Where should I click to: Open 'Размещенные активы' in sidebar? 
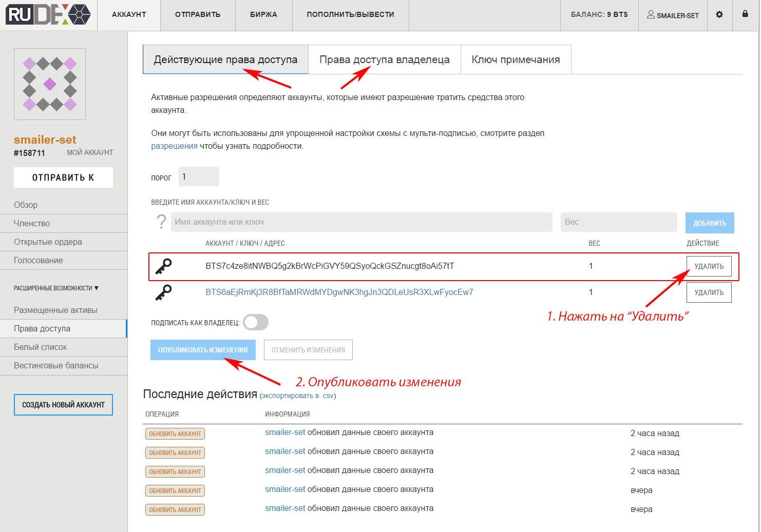[x=64, y=310]
